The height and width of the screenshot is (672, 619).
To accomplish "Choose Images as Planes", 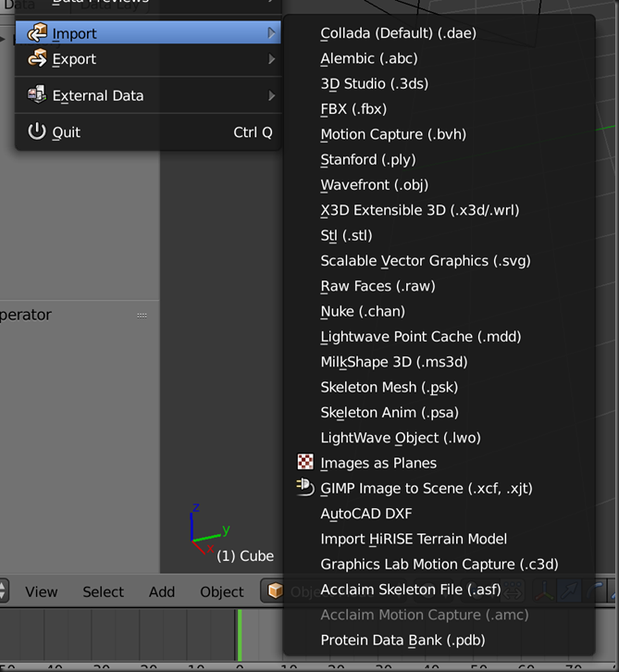I will (439, 463).
